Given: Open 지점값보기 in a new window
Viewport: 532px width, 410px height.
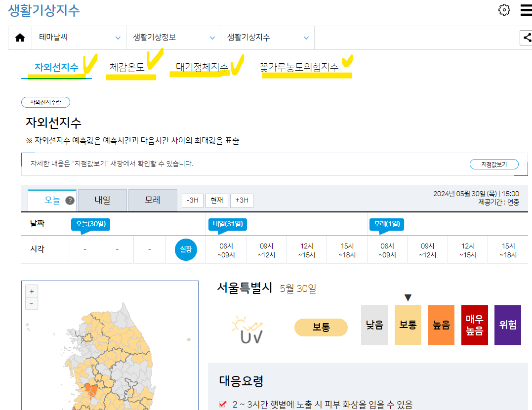Looking at the screenshot, I should (494, 164).
